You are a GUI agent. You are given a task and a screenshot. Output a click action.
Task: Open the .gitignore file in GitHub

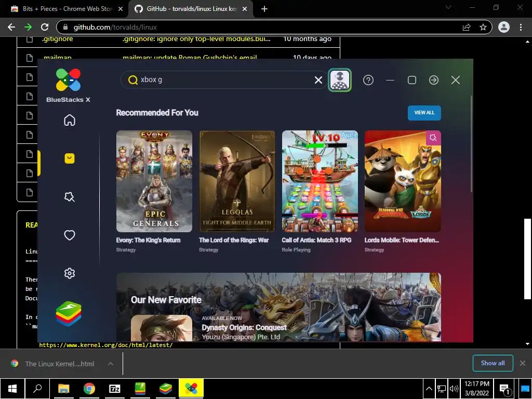click(x=57, y=39)
